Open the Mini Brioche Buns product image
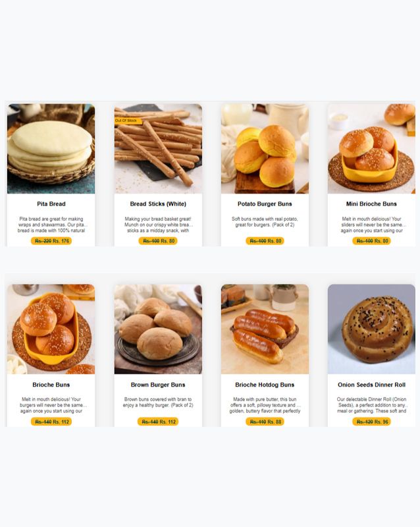 [x=371, y=149]
